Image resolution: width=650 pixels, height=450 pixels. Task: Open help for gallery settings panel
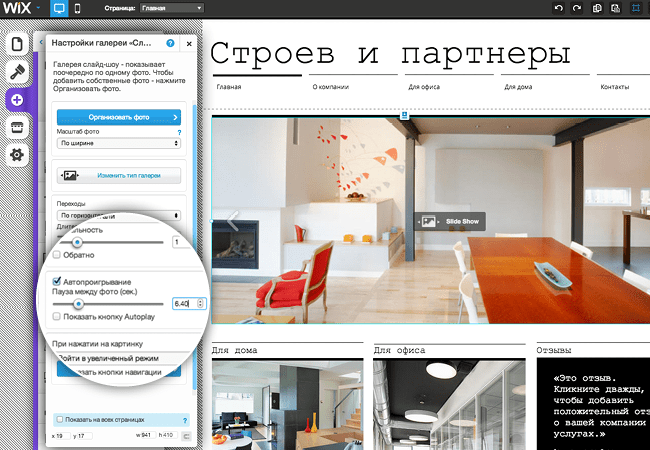pos(170,43)
